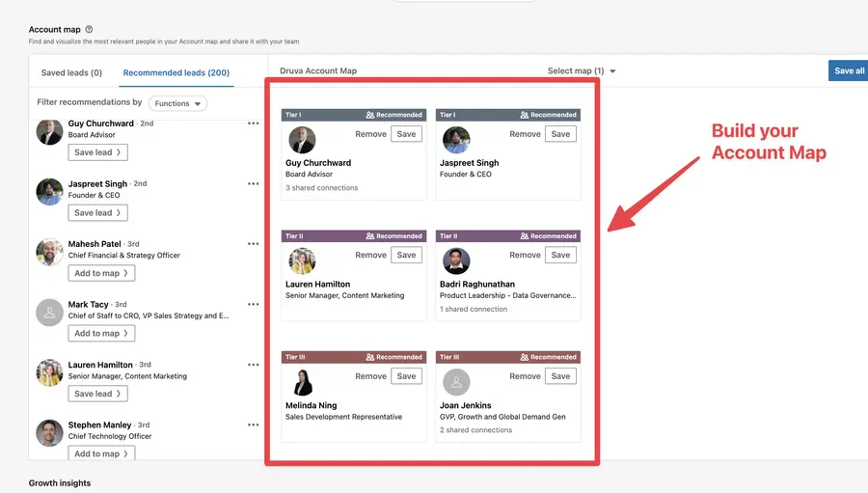Expand Add to map for Mahesh Patel
Viewport: 868px width, 493px height.
(101, 273)
